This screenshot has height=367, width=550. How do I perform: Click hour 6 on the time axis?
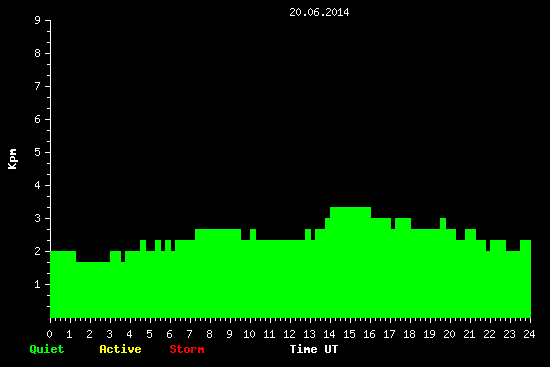point(169,334)
